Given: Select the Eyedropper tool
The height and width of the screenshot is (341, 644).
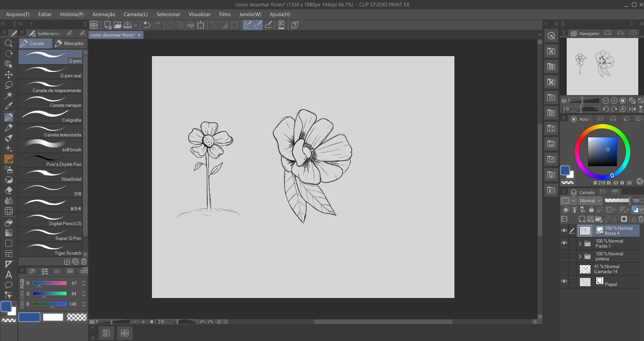Looking at the screenshot, I should coord(9,106).
